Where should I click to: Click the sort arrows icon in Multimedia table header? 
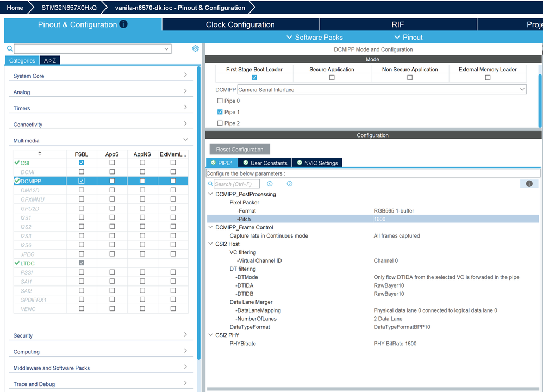point(40,154)
